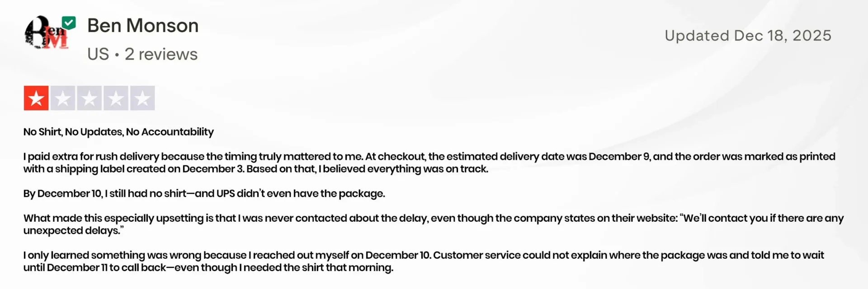This screenshot has width=868, height=289.
Task: Click the 'No Shirt, No Updates, No Accountability' title
Action: [118, 132]
